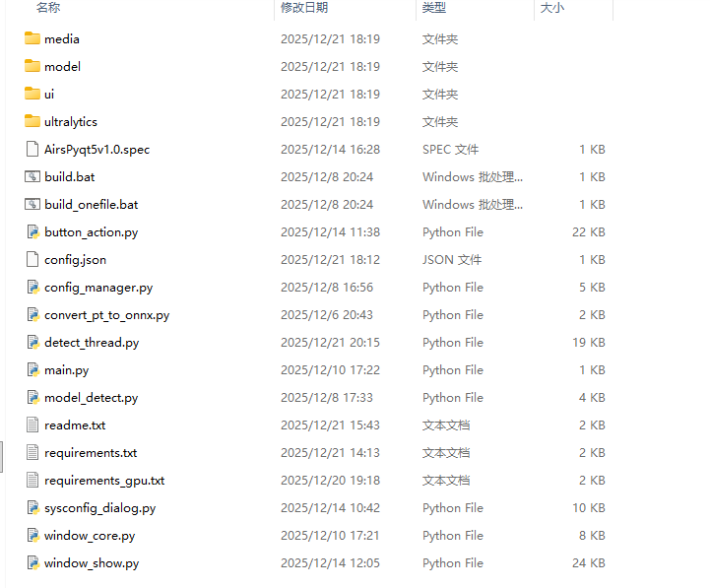Click the config_manager.py Python icon
This screenshot has width=710, height=588.
(x=33, y=288)
